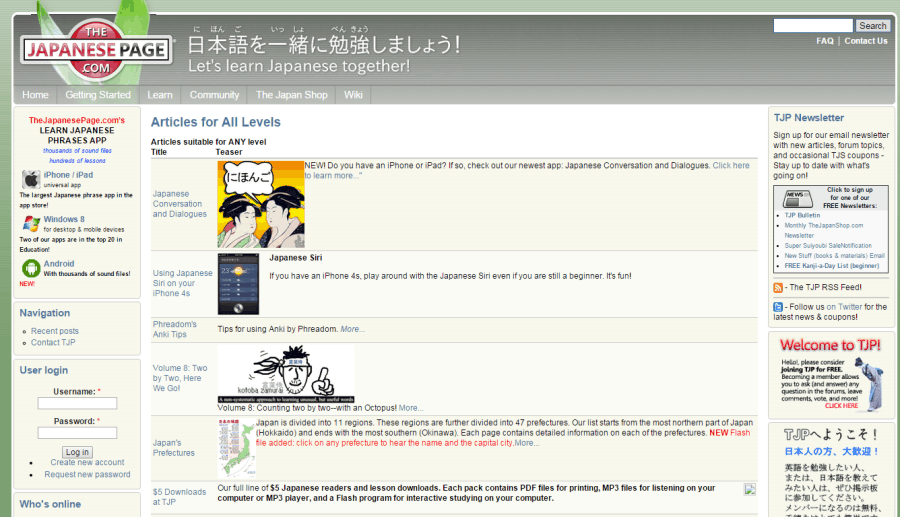Open the Community menu
The width and height of the screenshot is (900, 517).
[214, 95]
